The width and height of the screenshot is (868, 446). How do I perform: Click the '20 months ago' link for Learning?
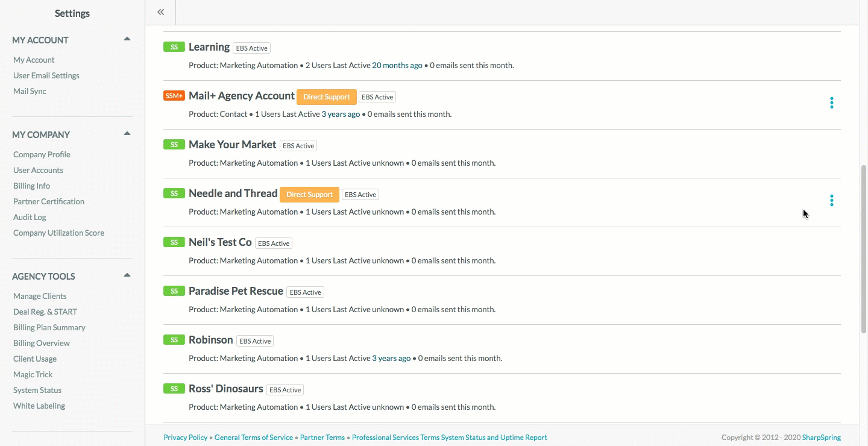pos(397,65)
